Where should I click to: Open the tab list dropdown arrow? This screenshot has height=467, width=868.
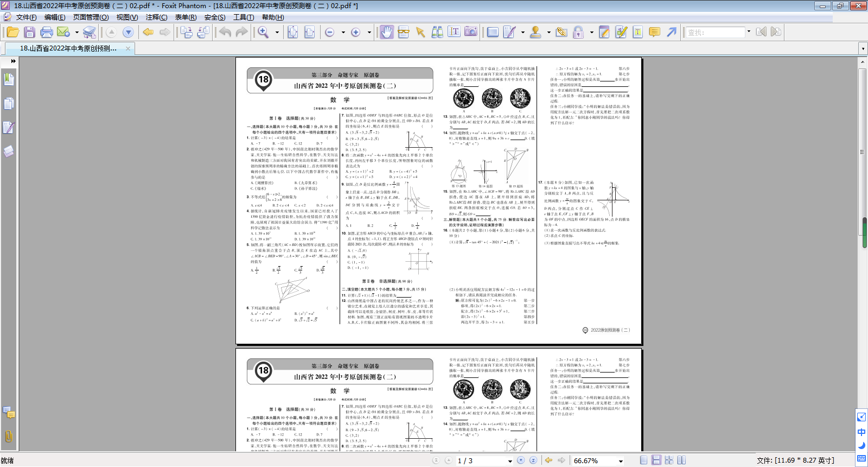pyautogui.click(x=863, y=49)
